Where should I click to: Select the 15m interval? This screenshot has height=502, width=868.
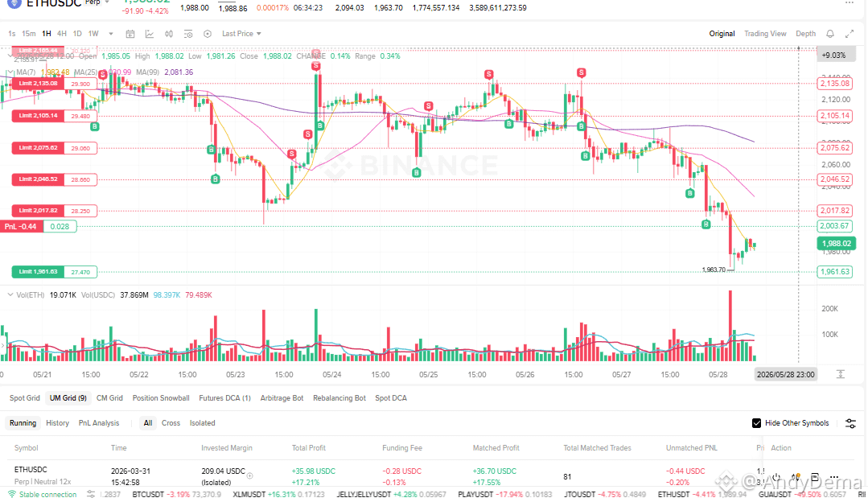point(29,34)
